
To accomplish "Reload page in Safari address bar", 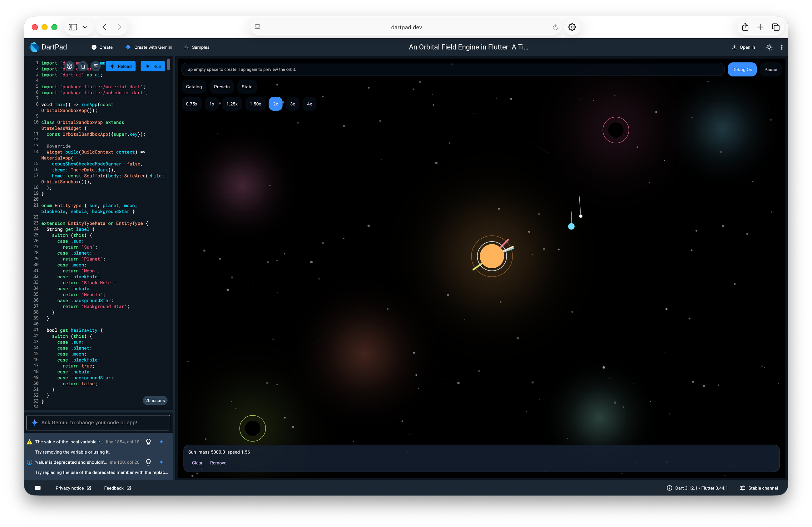I will (x=555, y=27).
